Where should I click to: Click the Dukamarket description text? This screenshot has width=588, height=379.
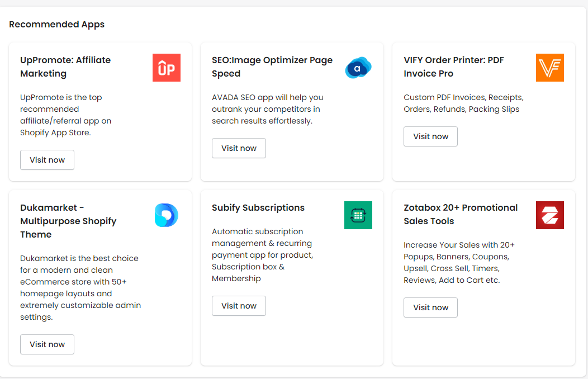point(80,287)
